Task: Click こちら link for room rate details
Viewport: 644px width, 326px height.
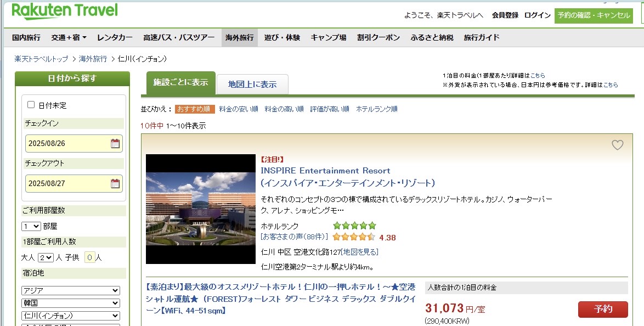Action: 538,76
